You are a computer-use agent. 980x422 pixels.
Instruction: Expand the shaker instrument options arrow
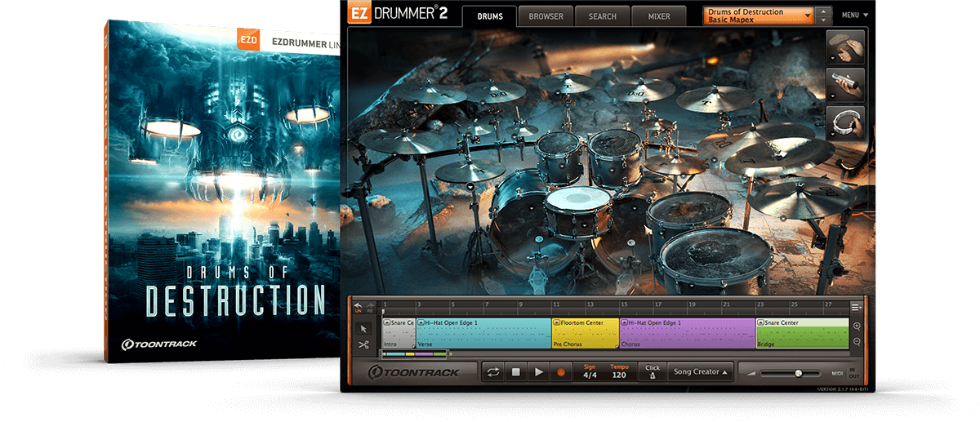[832, 96]
